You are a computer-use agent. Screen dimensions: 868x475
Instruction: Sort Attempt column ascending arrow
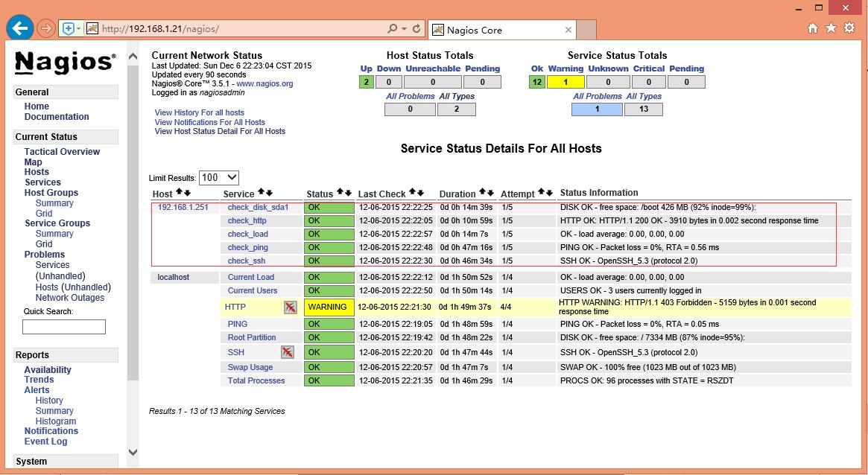point(542,192)
